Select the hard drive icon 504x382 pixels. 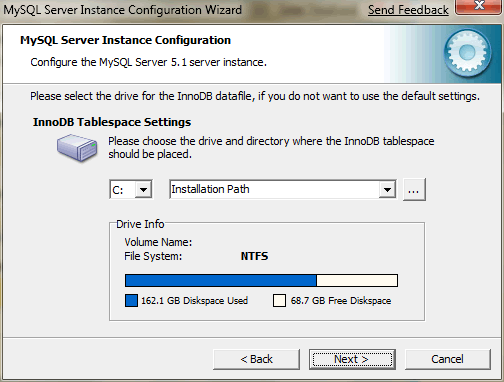[77, 148]
